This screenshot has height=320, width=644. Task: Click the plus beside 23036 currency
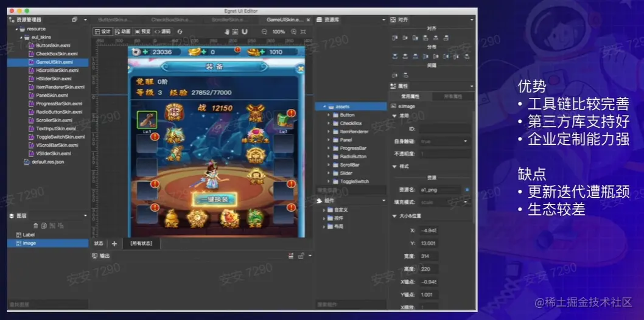(x=145, y=52)
